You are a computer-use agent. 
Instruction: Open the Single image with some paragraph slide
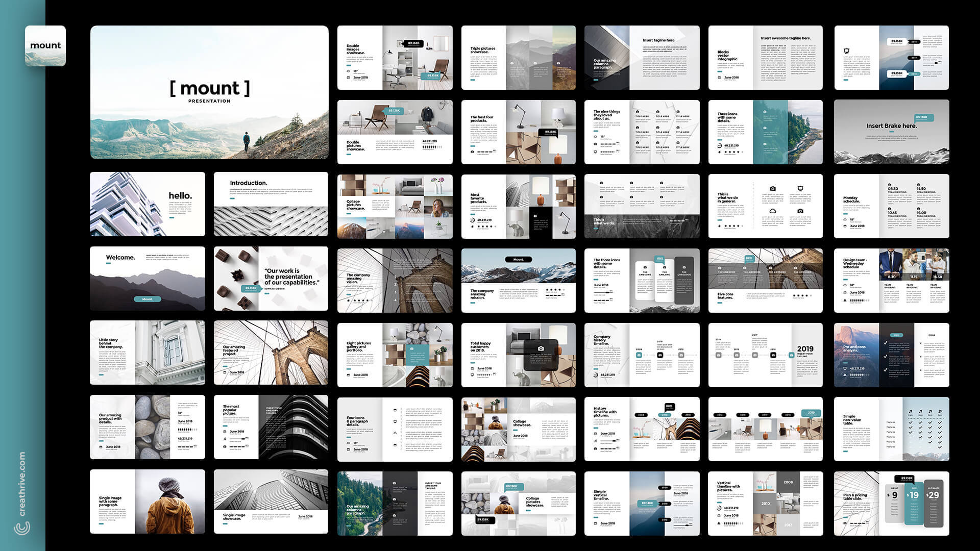147,502
